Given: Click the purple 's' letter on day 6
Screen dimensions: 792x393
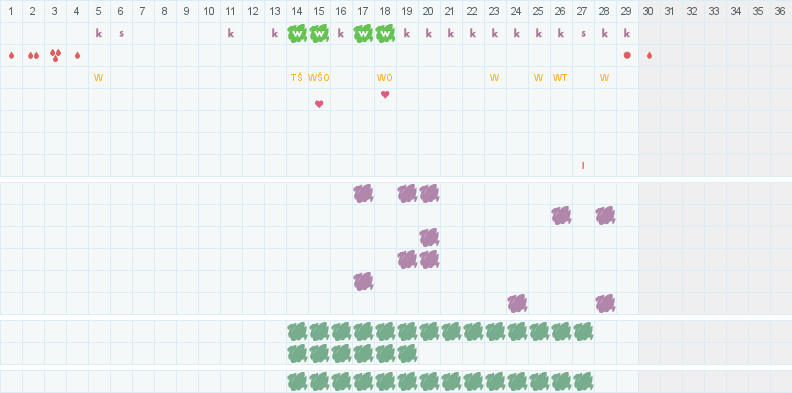Looking at the screenshot, I should point(121,34).
